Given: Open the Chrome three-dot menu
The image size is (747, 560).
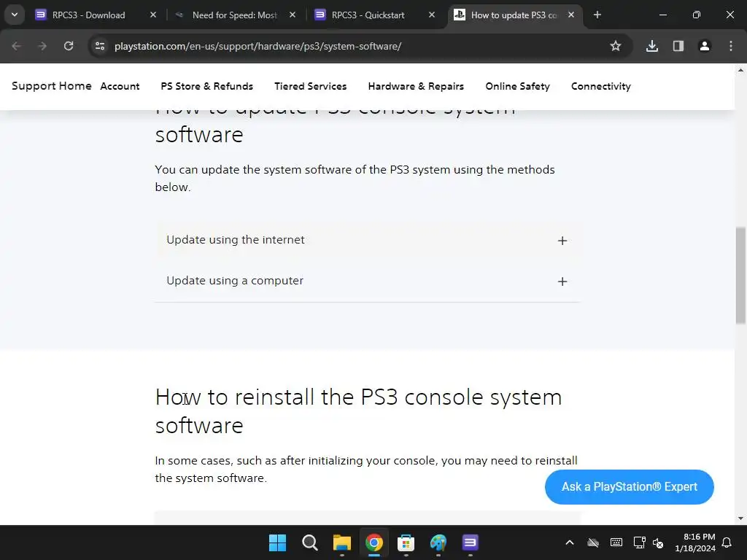Looking at the screenshot, I should (x=731, y=46).
